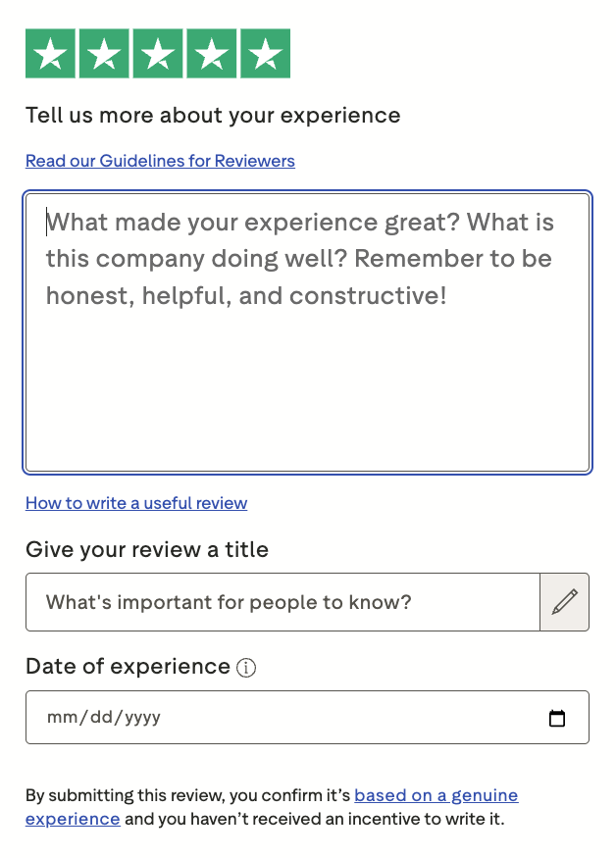Select the yyyy year segment of date
Viewport: 616px width, 858px height.
pos(143,717)
